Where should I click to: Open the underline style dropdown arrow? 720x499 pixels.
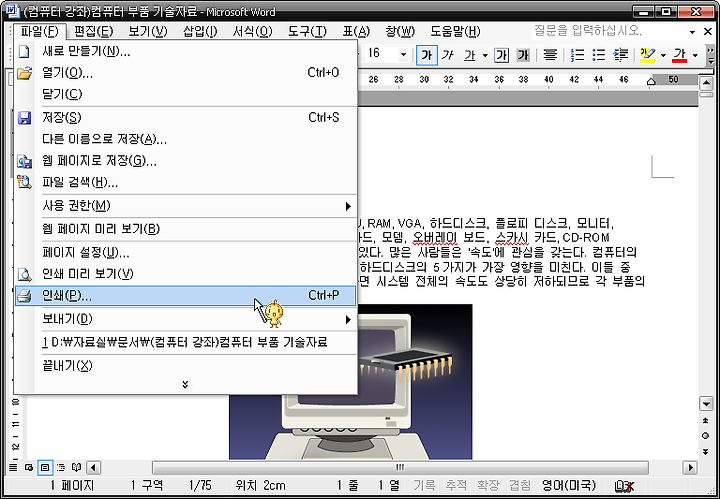tap(485, 56)
